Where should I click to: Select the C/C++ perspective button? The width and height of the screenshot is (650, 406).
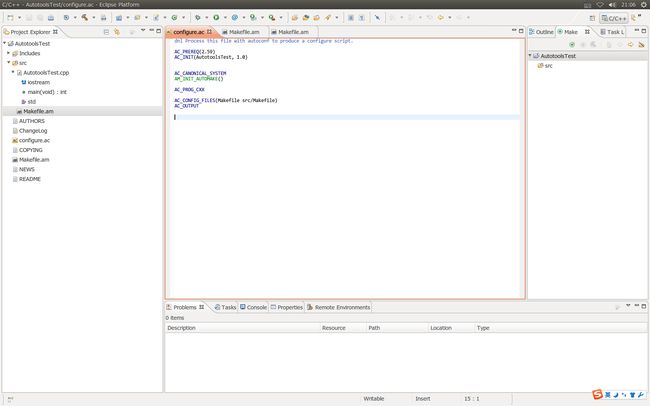[614, 18]
